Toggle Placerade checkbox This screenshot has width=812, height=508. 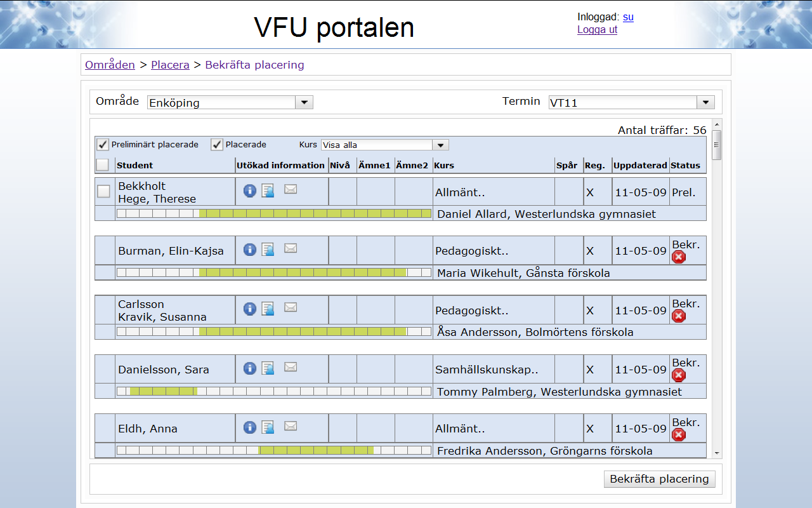pos(217,144)
